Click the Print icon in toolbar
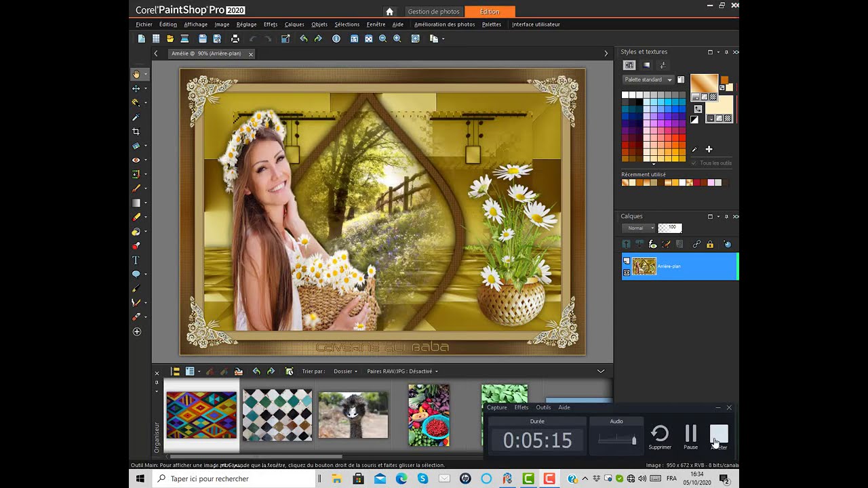Image resolution: width=868 pixels, height=488 pixels. [x=235, y=39]
